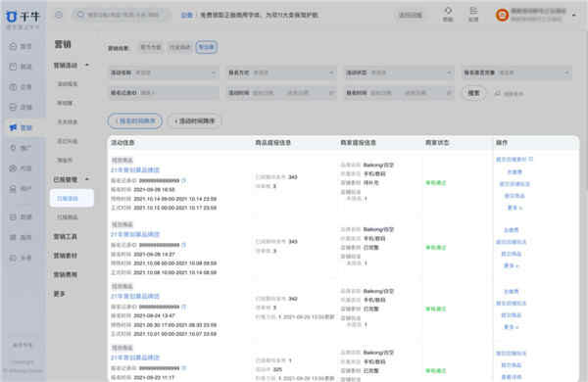Open 内容 icon in left sidebar
The width and height of the screenshot is (588, 382).
point(13,167)
